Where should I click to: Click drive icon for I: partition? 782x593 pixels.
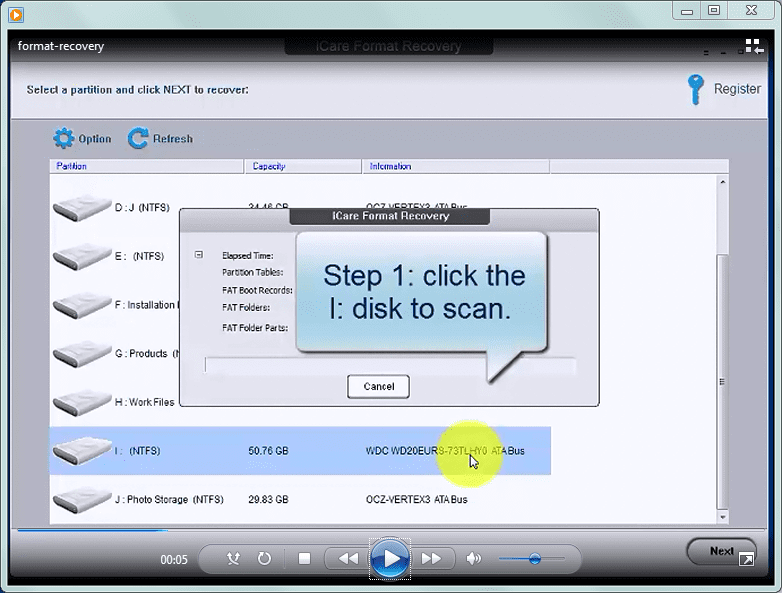pos(82,451)
